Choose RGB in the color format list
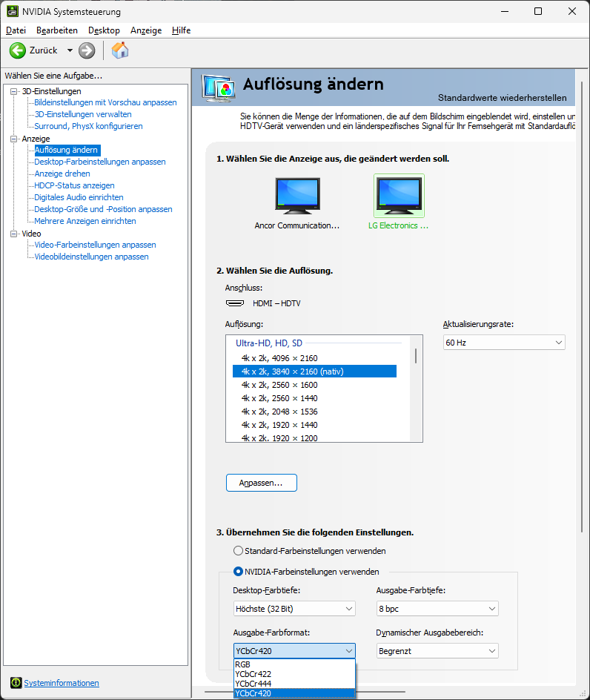590x700 pixels. [x=294, y=664]
